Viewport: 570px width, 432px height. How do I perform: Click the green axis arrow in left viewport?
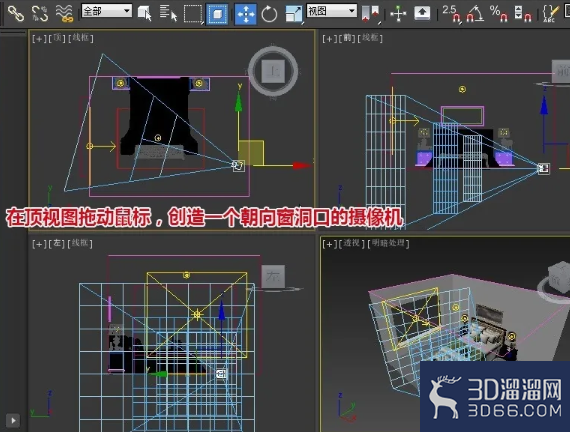tap(158, 374)
